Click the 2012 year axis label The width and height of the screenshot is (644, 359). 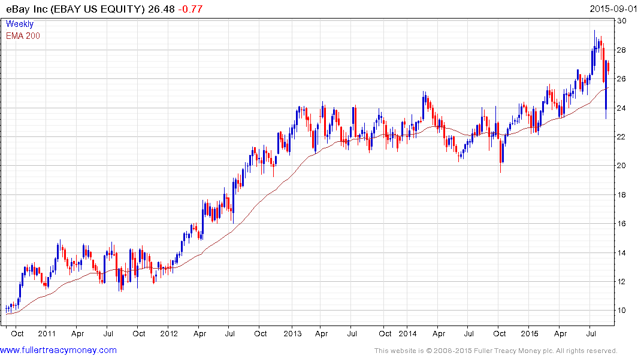tap(169, 333)
